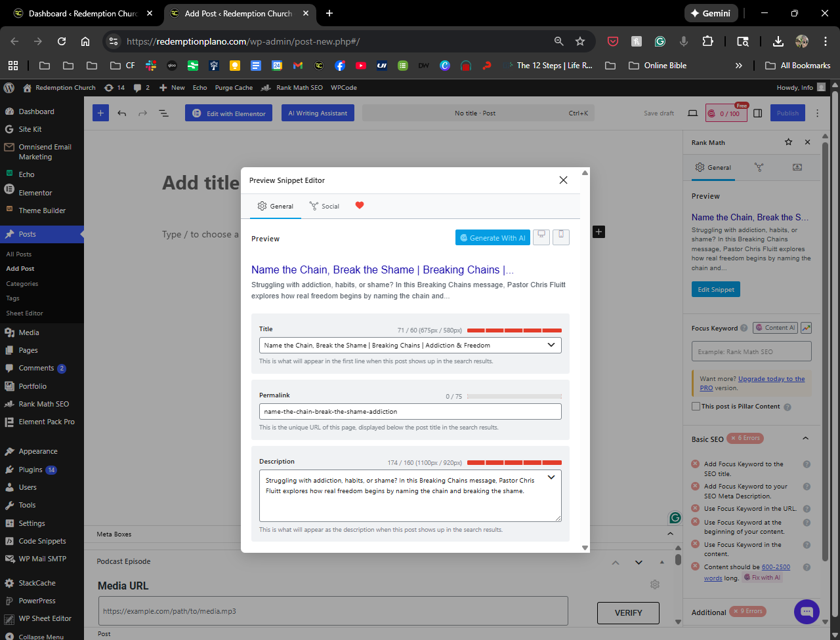The height and width of the screenshot is (640, 840).
Task: Click the red heart icon tab
Action: point(359,205)
